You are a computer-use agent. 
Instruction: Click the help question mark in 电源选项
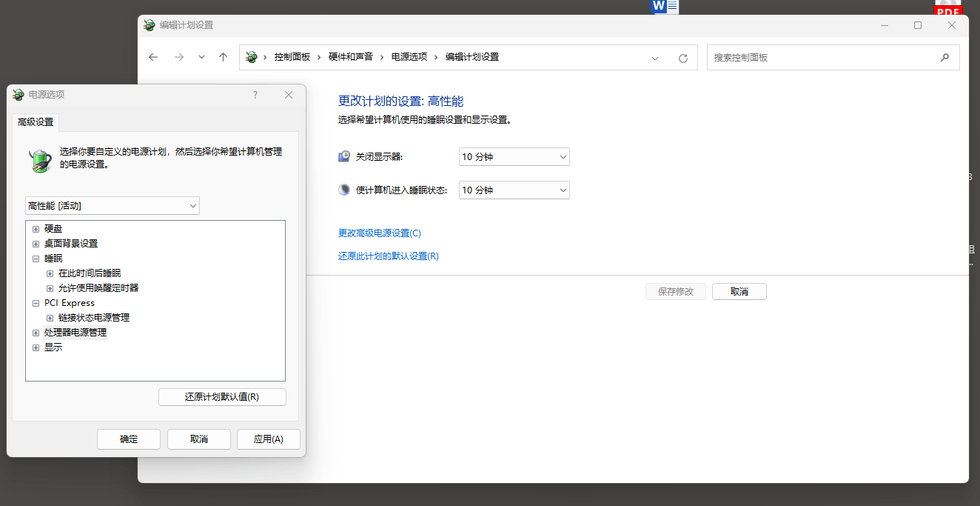point(255,95)
